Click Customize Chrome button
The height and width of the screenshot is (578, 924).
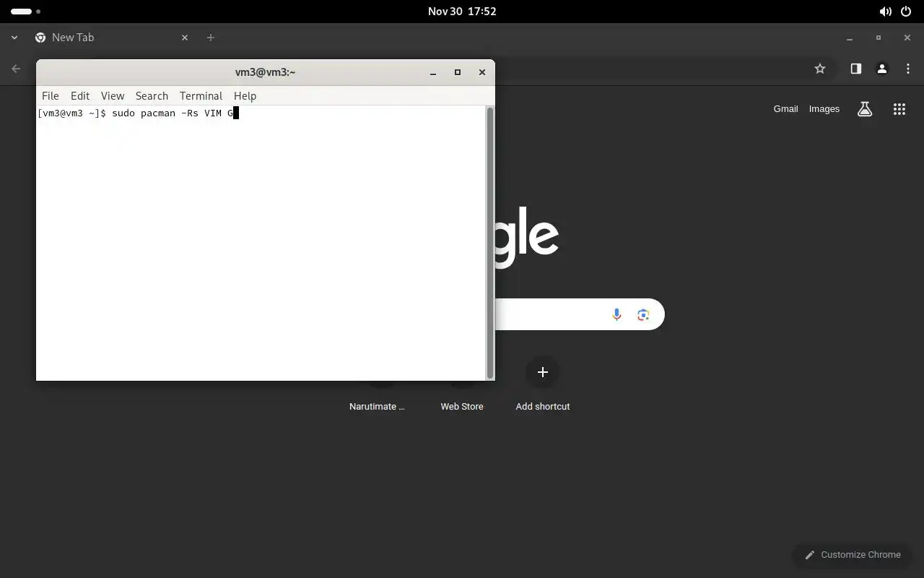[x=853, y=555]
